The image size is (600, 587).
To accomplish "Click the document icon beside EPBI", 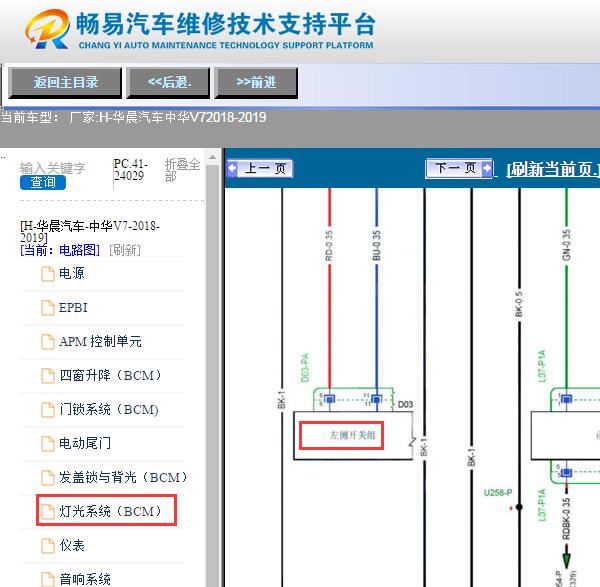I will click(48, 308).
